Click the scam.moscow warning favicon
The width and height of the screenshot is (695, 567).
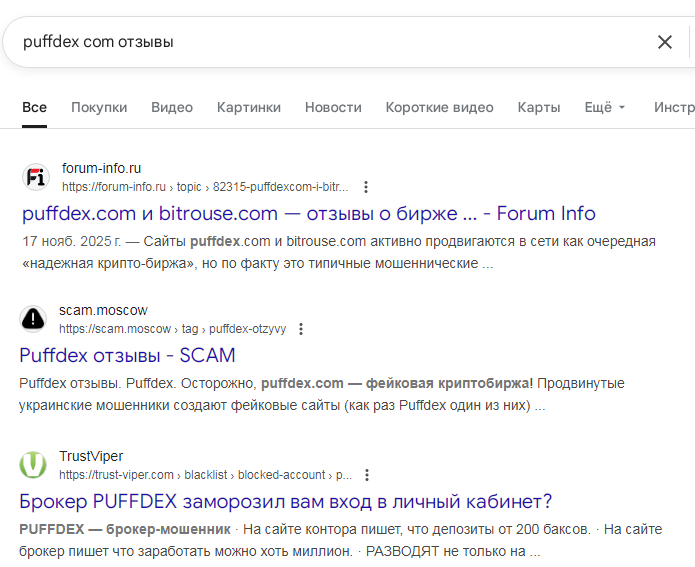point(33,319)
